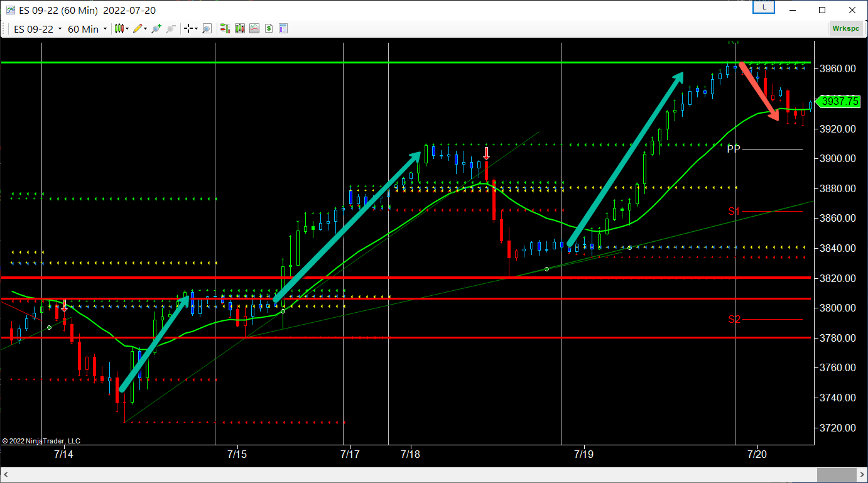Click the 7/15 date label
Viewport: 868px width, 483px height.
point(237,454)
